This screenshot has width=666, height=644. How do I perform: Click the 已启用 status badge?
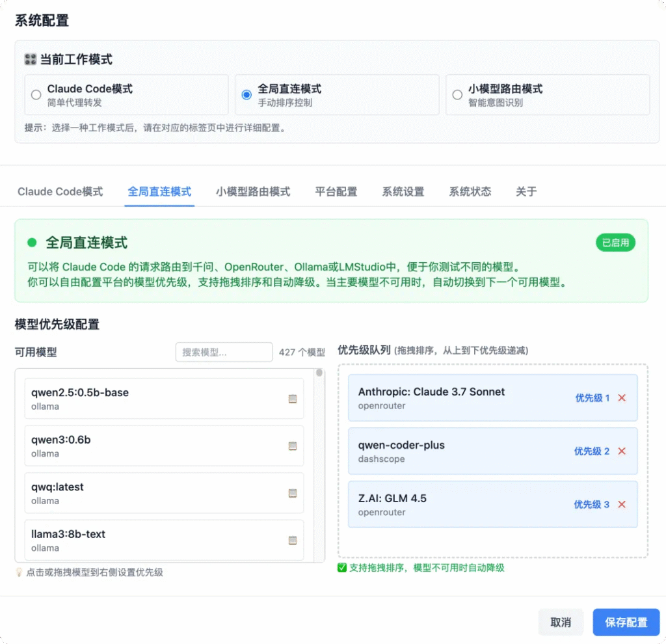(x=615, y=243)
